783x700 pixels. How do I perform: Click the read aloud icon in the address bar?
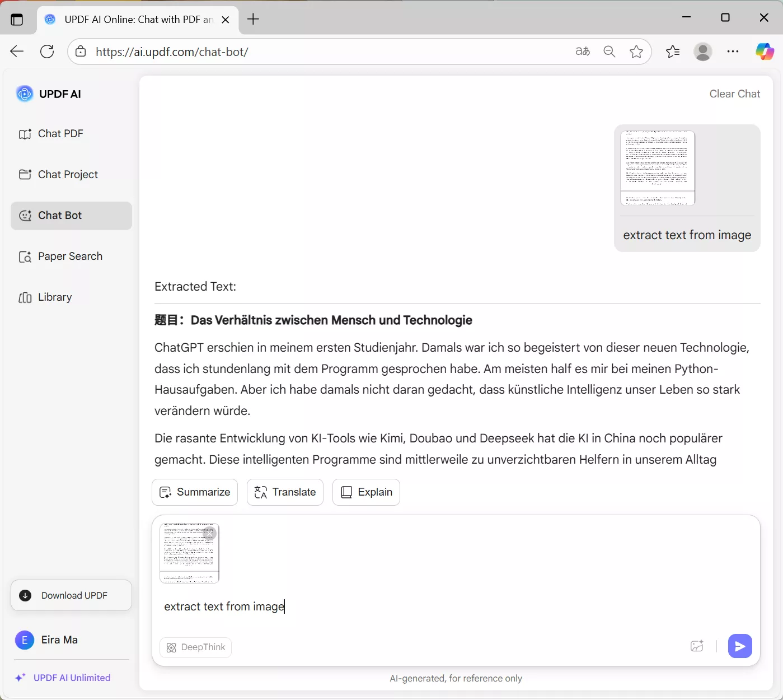pos(582,52)
